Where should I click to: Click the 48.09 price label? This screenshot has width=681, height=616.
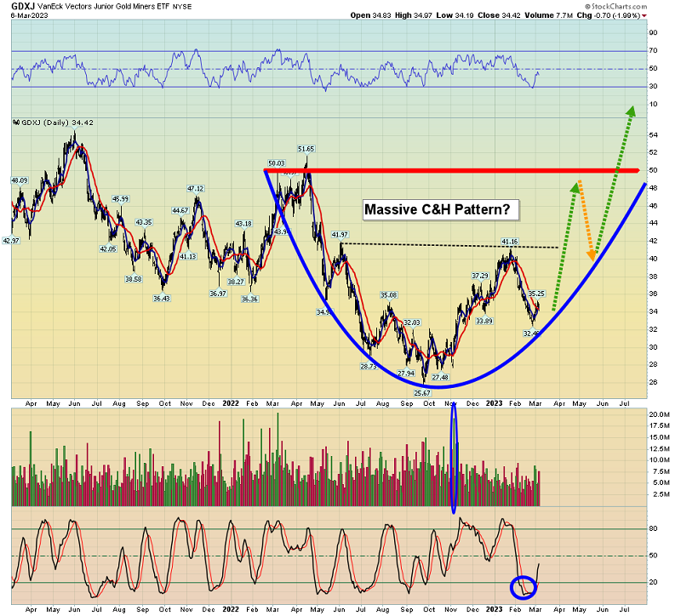point(19,180)
